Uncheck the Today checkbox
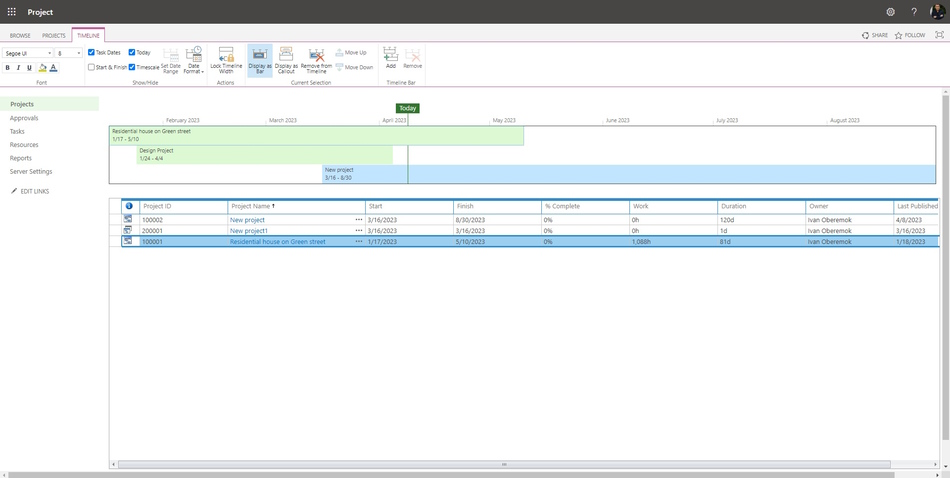 click(x=131, y=53)
